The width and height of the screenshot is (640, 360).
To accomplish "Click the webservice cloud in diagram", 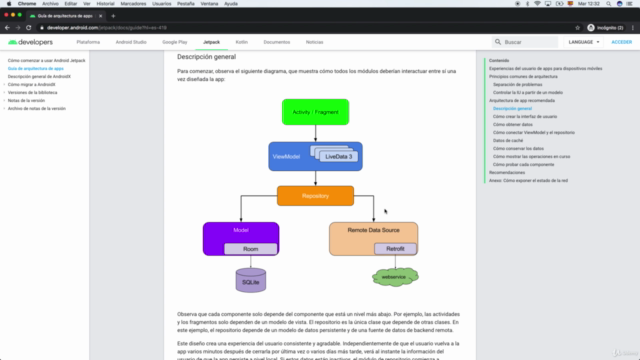I will coord(395,277).
